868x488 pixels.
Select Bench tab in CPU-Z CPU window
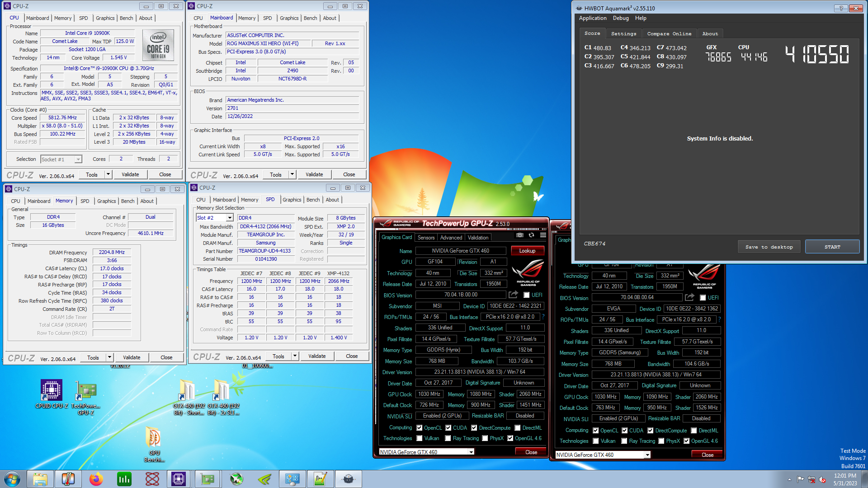pos(126,18)
